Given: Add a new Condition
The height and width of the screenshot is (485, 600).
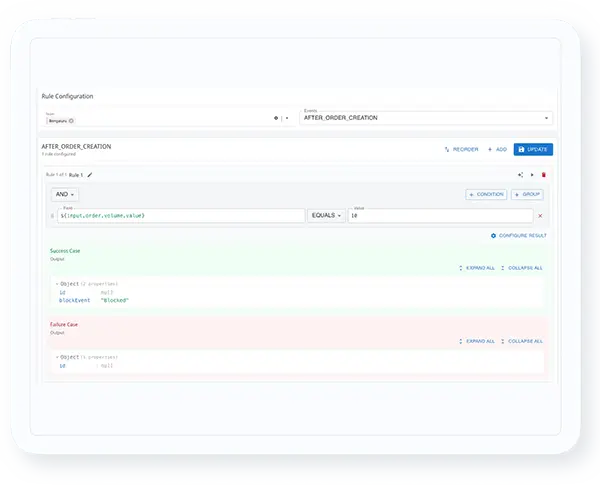Looking at the screenshot, I should point(486,194).
